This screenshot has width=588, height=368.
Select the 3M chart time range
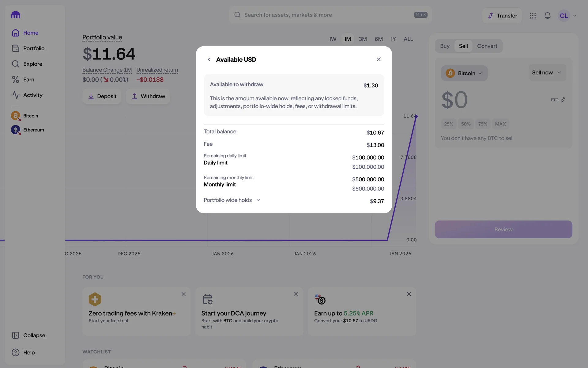[x=363, y=39]
